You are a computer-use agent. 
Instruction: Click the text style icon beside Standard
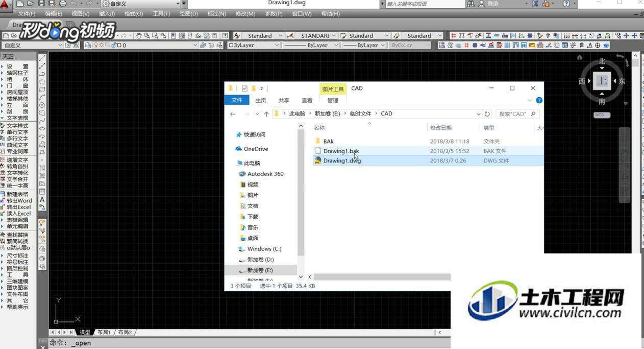[237, 36]
